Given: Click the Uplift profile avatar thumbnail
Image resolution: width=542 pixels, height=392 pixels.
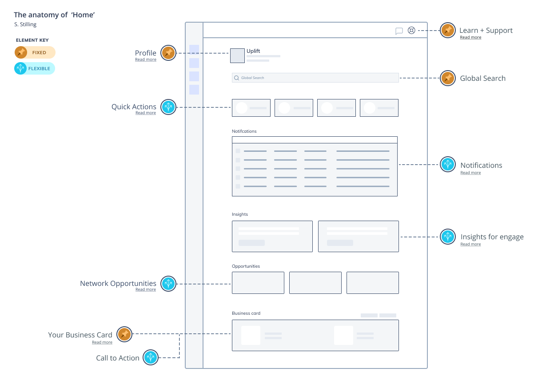Looking at the screenshot, I should click(237, 56).
